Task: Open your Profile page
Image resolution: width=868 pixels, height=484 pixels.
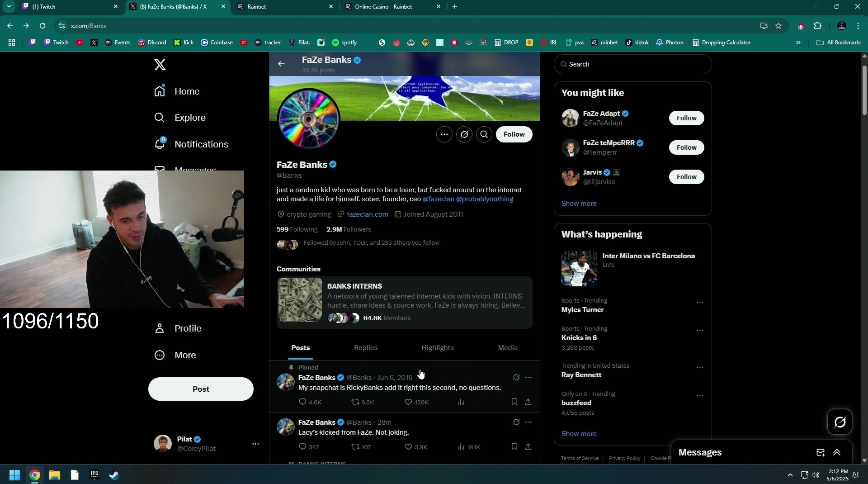Action: pyautogui.click(x=178, y=328)
